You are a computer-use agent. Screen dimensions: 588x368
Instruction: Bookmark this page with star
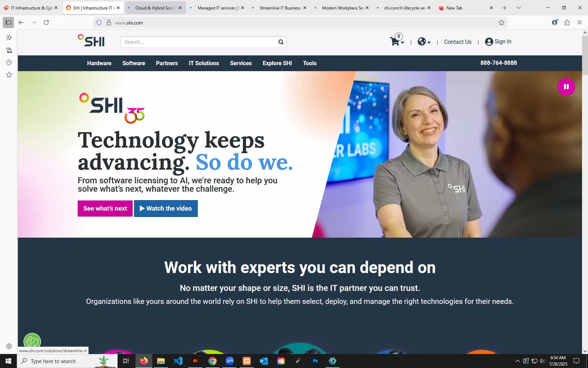click(501, 23)
